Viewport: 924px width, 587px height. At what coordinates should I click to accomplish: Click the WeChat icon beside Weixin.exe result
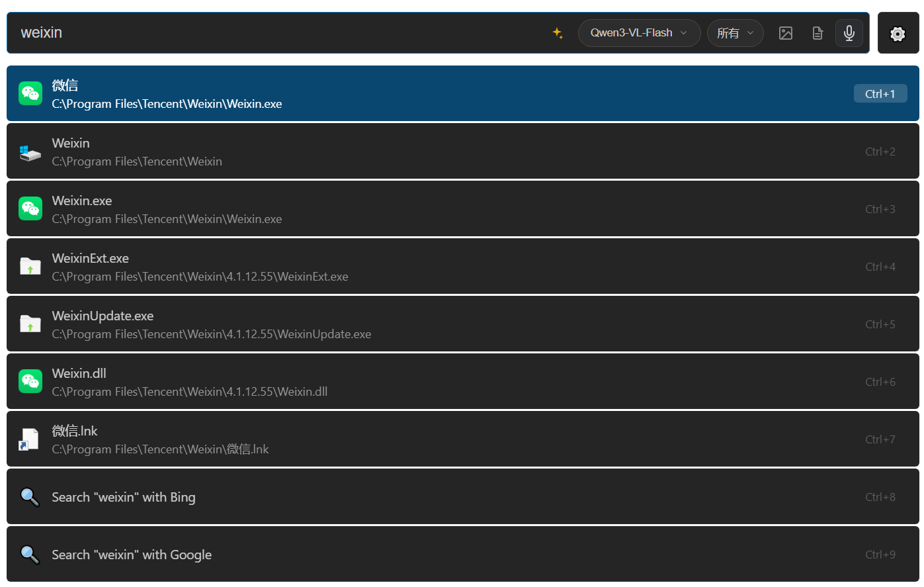point(30,208)
